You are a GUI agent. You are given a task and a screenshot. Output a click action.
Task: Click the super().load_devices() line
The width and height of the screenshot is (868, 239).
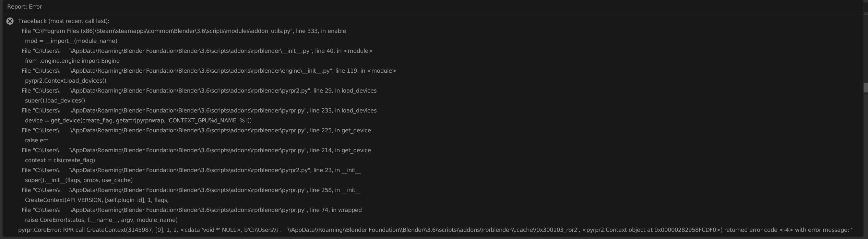click(55, 100)
